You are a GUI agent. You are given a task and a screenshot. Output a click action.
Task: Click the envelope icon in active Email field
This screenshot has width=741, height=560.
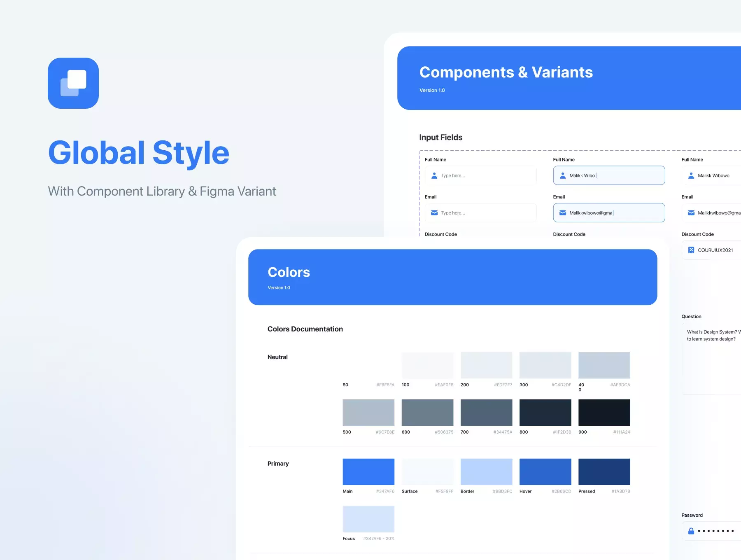[x=562, y=213]
